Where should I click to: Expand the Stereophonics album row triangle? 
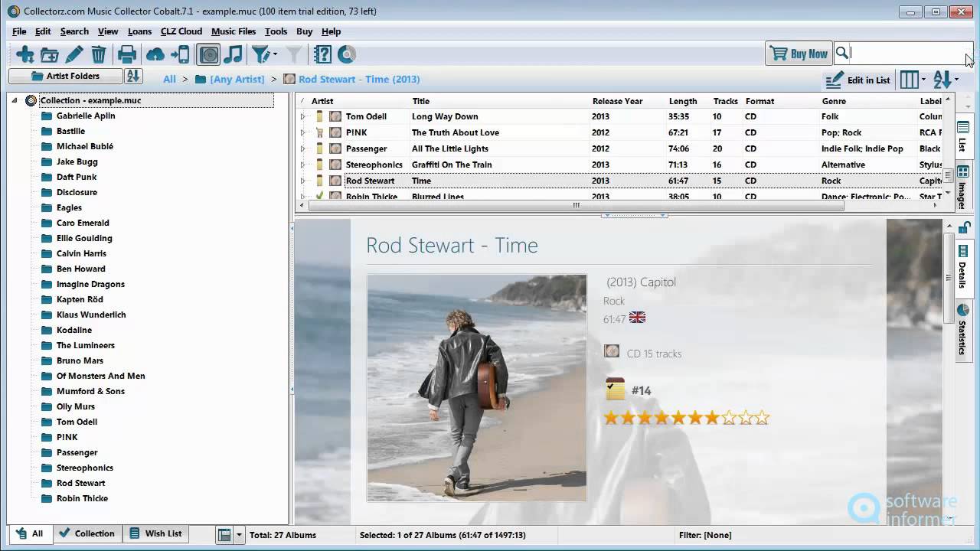click(302, 165)
